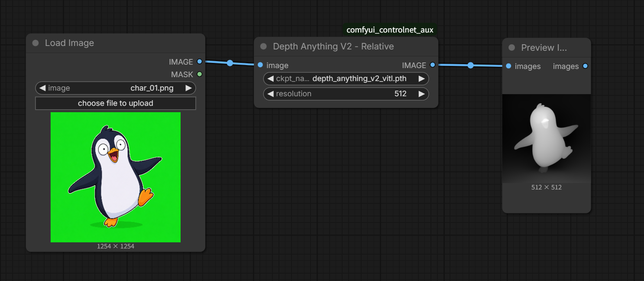Click the link midpoint between Depth and Preview
The height and width of the screenshot is (281, 644).
470,65
